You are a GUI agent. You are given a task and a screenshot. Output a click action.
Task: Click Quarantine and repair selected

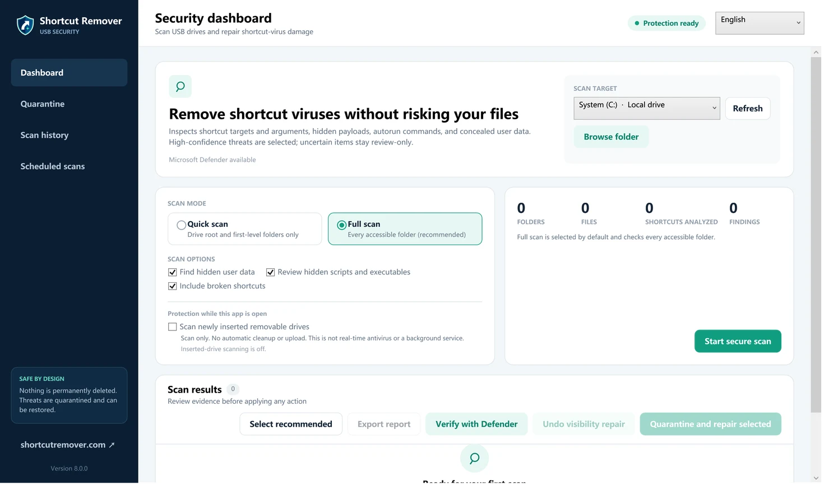point(710,424)
